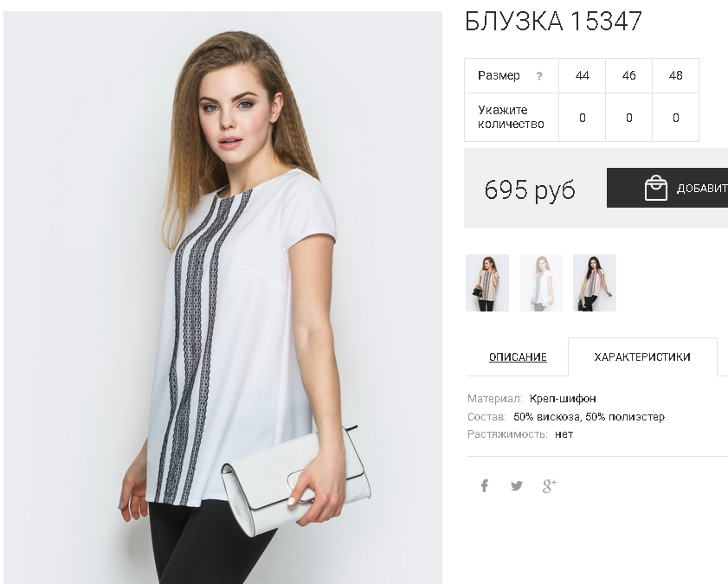Click quantity field under size 44
The width and height of the screenshot is (728, 584).
click(x=583, y=118)
